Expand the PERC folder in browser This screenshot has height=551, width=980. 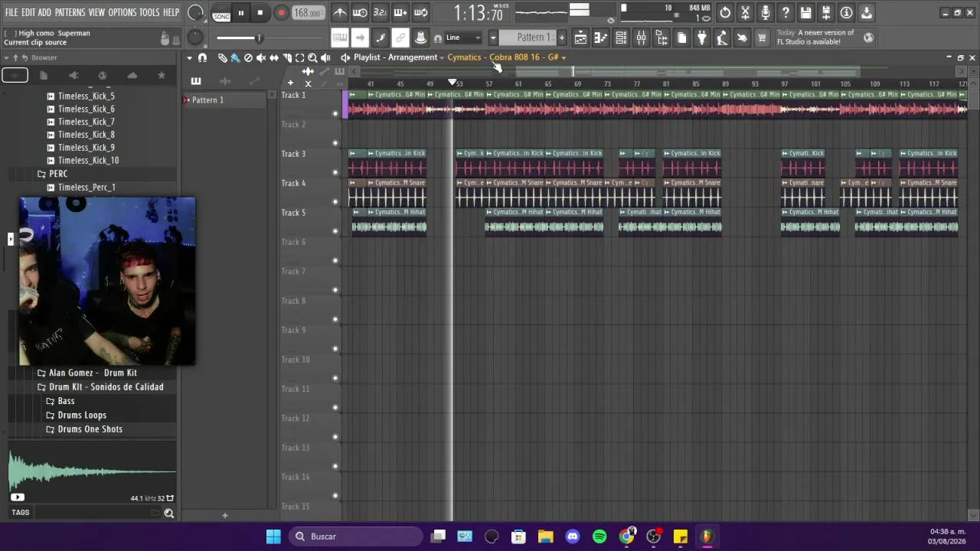(58, 174)
